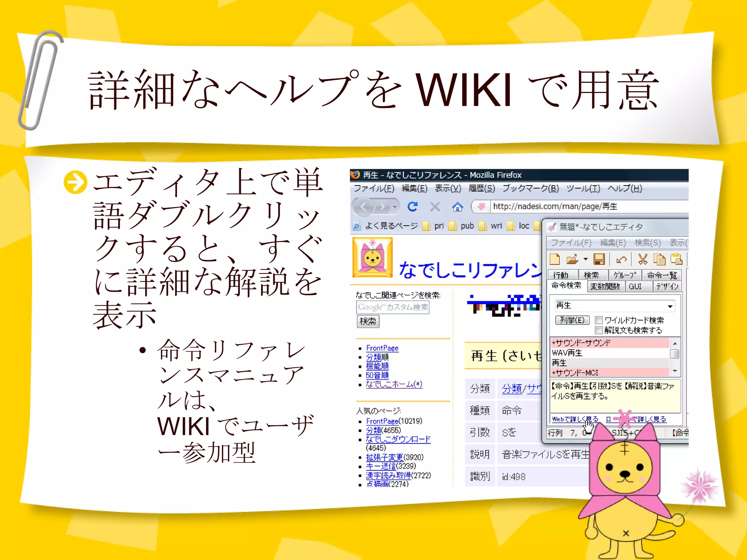The height and width of the screenshot is (560, 747).
Task: Open the back/forward history dropdown arrow
Action: tap(395, 207)
